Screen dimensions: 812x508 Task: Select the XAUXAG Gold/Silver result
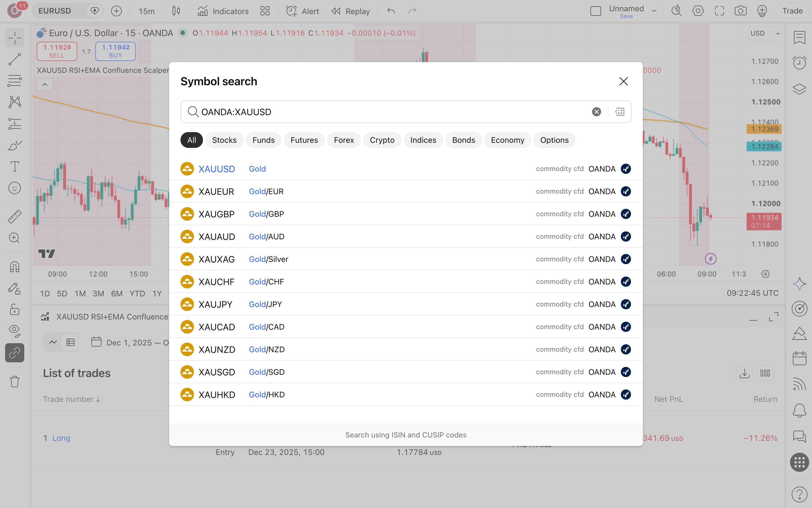pos(406,259)
